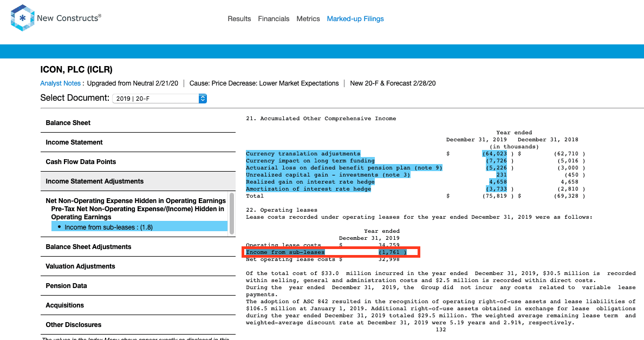Click the highlighted value (7,726
Image resolution: width=644 pixels, height=340 pixels.
click(497, 161)
